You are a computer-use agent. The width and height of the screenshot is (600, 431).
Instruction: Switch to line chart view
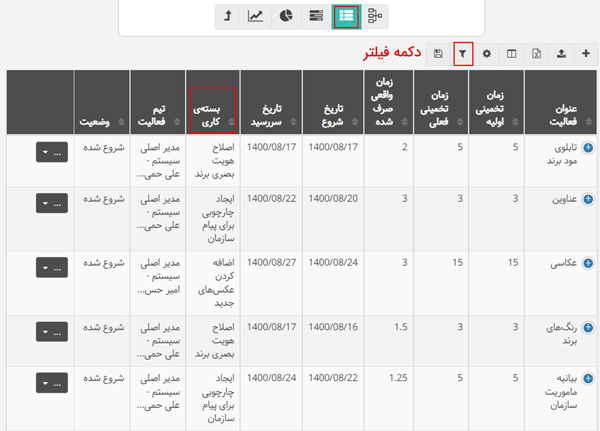[x=257, y=16]
